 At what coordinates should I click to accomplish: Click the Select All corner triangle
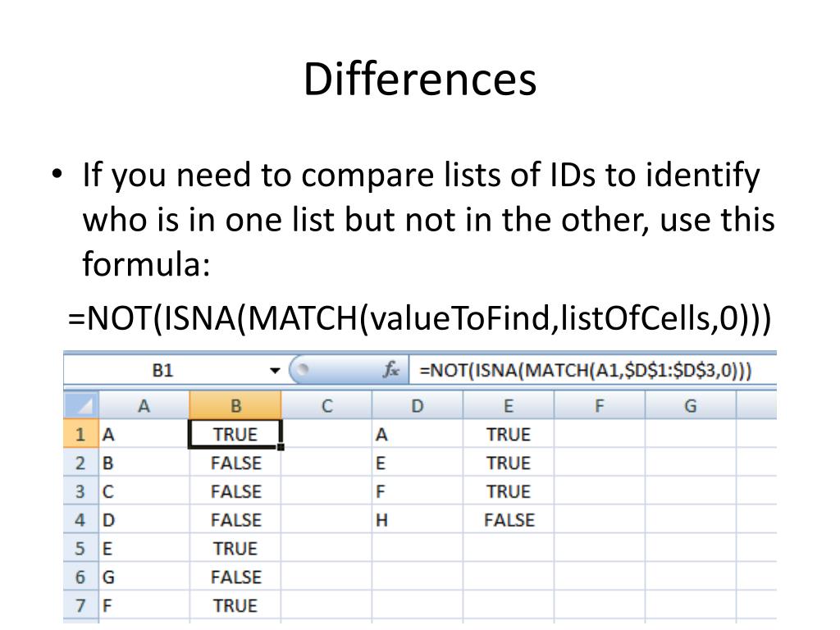coord(81,405)
